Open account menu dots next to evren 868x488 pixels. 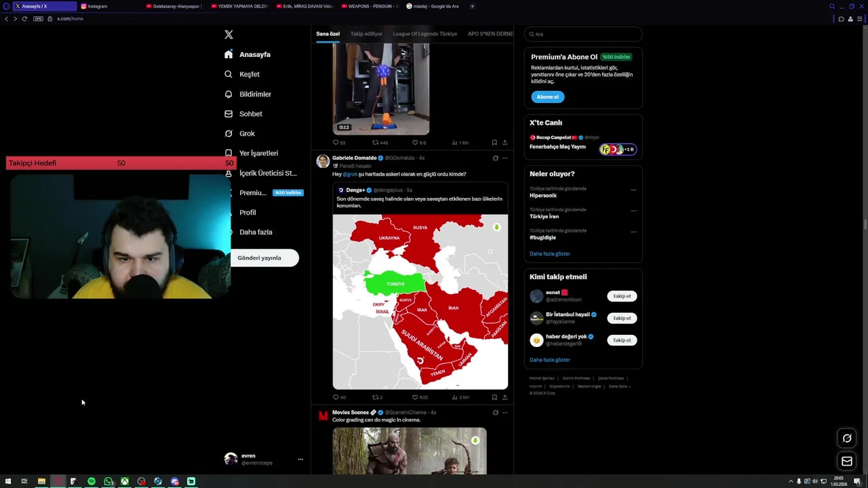tap(300, 459)
